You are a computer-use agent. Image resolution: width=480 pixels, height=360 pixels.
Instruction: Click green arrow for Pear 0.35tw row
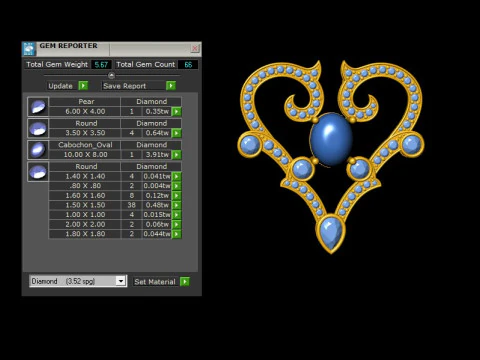coord(176,111)
